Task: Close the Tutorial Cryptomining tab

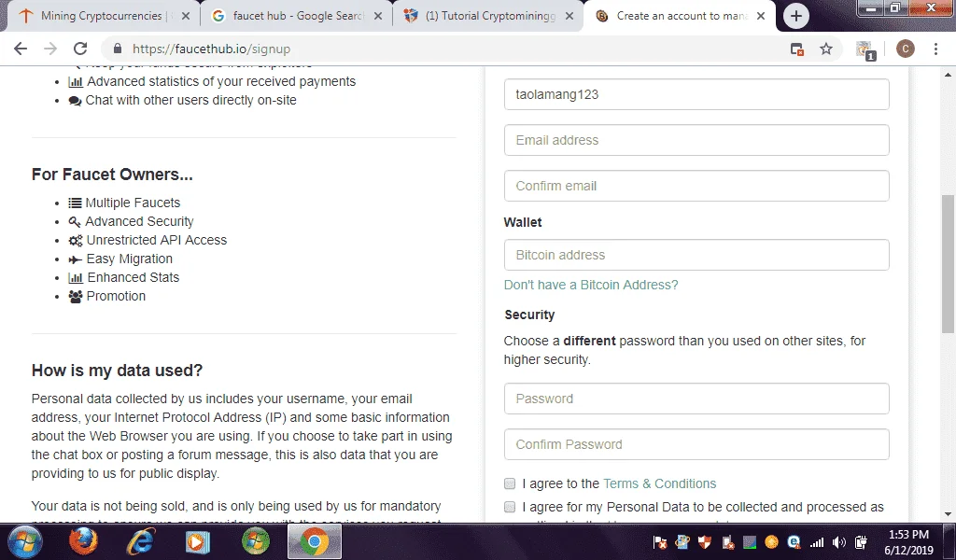Action: tap(569, 17)
